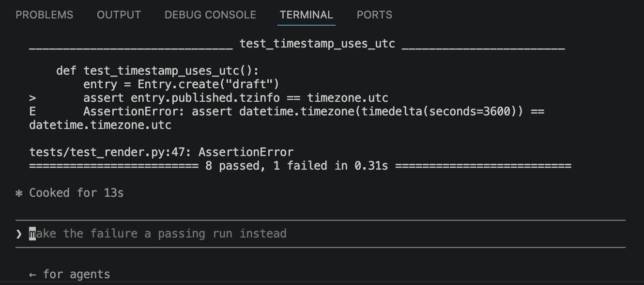The width and height of the screenshot is (644, 285).
Task: Activate the TERMINAL tab
Action: [307, 15]
